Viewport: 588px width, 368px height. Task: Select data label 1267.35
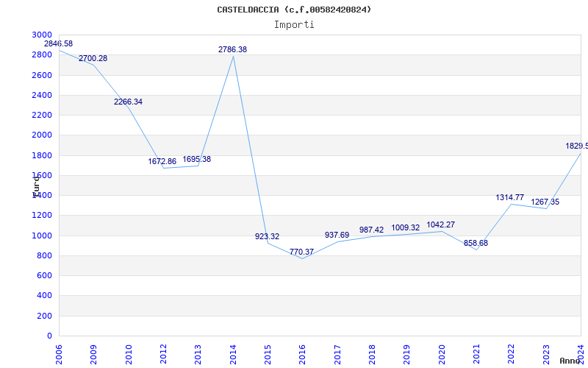pos(545,202)
